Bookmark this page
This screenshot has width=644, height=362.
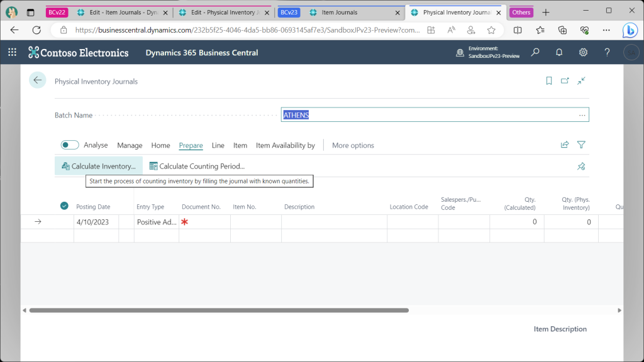[x=548, y=81]
